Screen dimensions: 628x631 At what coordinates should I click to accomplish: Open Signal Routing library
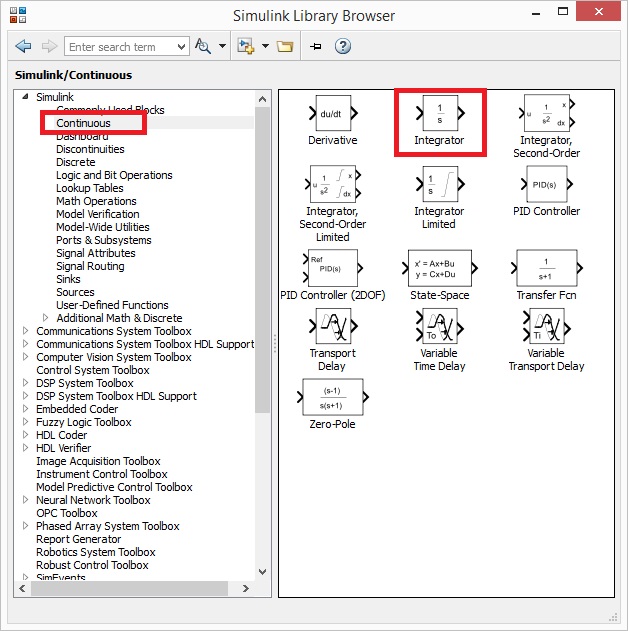tap(91, 266)
